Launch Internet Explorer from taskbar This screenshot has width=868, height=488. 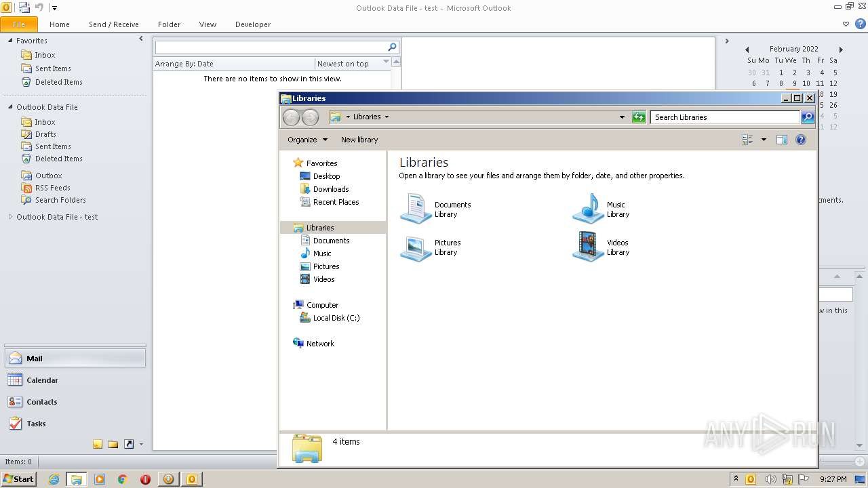tap(54, 479)
